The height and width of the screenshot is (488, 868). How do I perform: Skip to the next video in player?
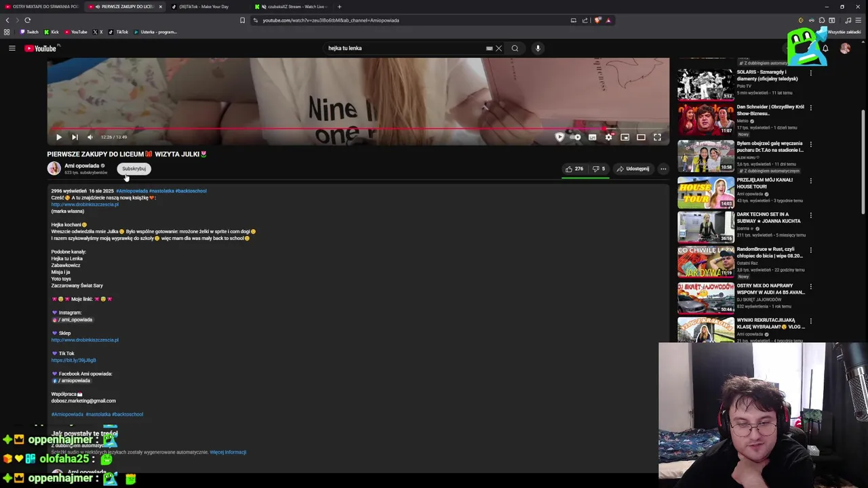75,137
